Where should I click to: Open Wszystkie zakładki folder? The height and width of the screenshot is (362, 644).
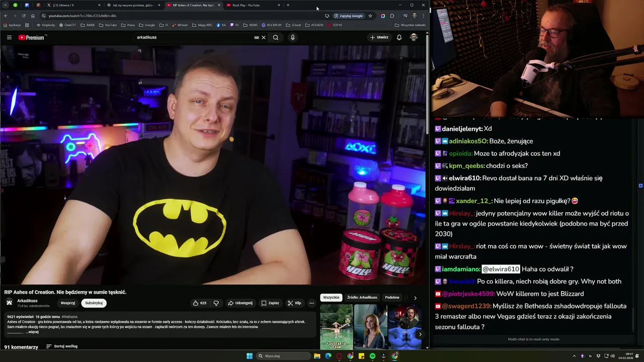(410, 25)
